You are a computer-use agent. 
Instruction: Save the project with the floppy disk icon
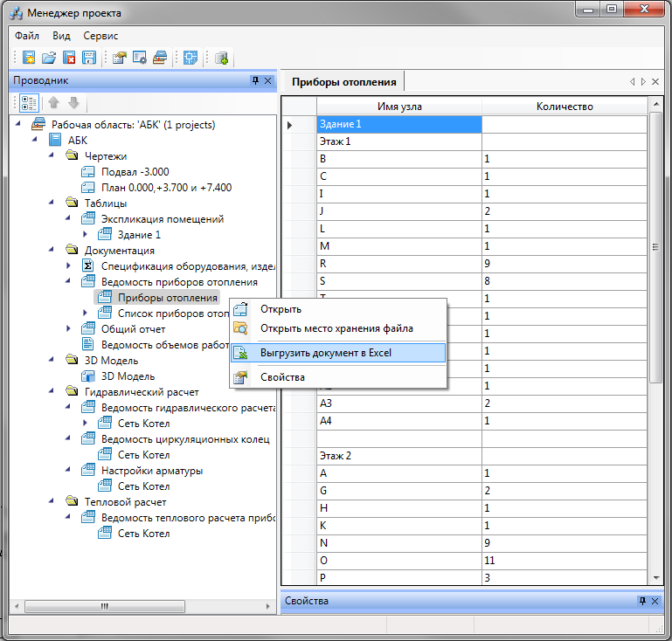tap(89, 58)
